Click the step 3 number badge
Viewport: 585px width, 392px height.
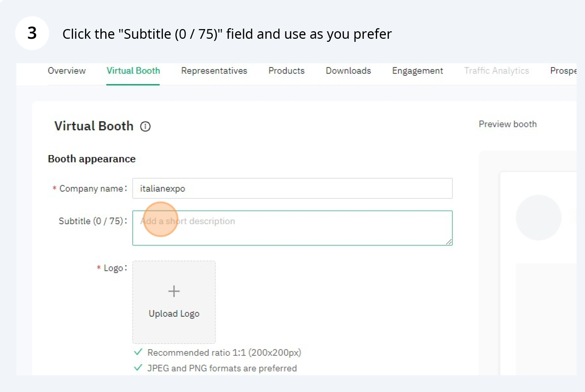pos(32,33)
